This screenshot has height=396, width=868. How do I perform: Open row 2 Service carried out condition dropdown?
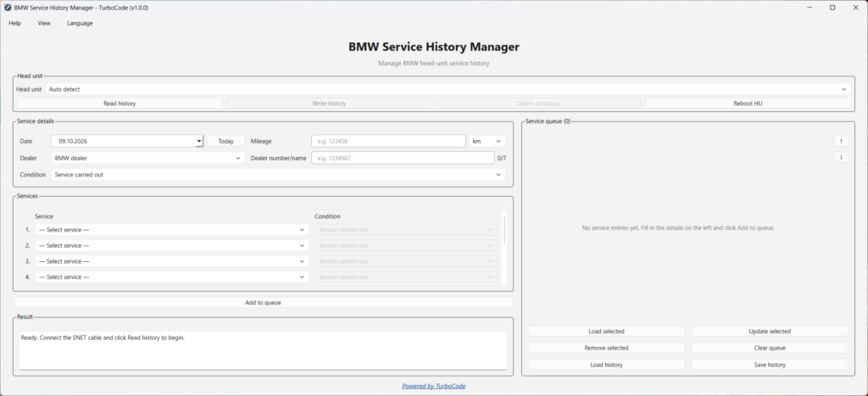(x=406, y=245)
